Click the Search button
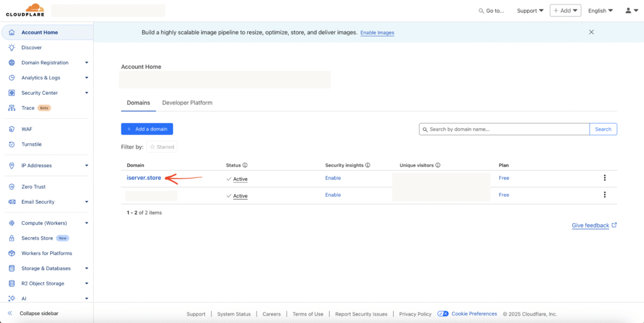Screen dimensions: 644x323 click(603, 129)
